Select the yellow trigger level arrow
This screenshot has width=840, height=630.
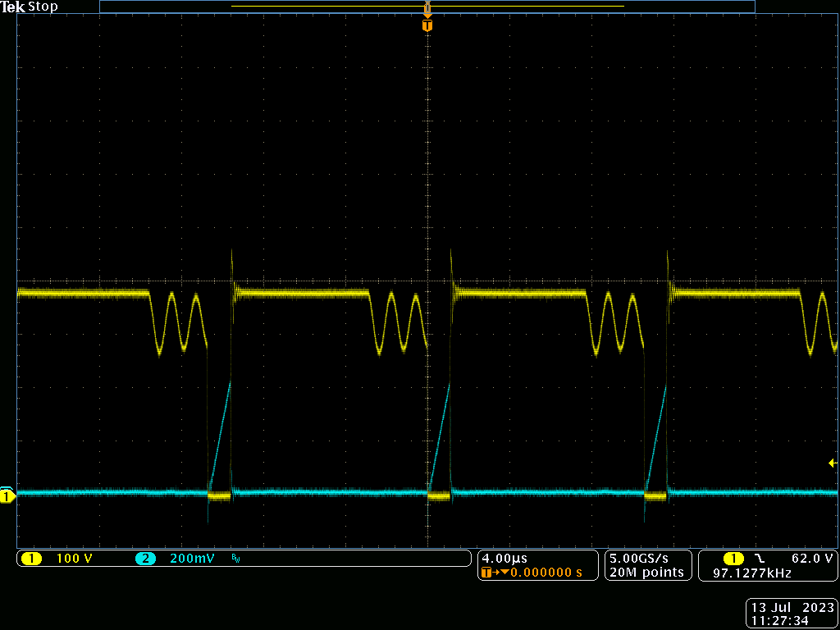[x=831, y=461]
